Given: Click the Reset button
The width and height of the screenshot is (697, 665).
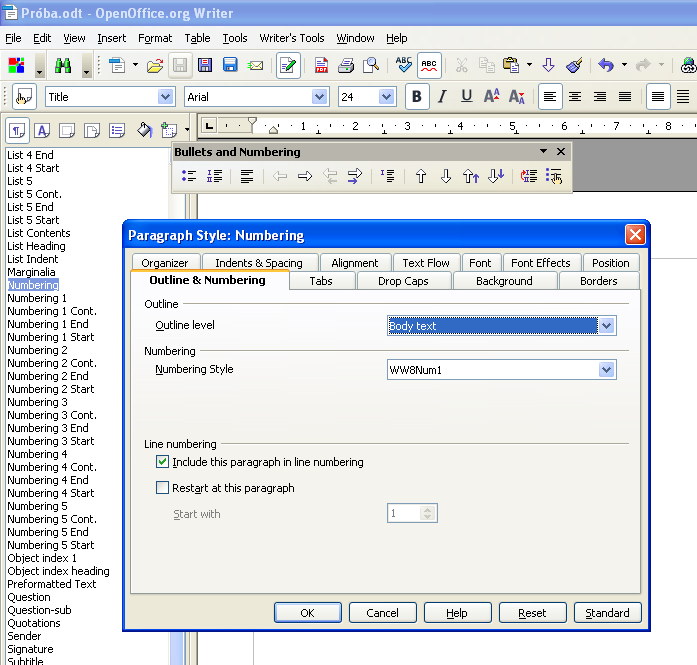Looking at the screenshot, I should [531, 613].
